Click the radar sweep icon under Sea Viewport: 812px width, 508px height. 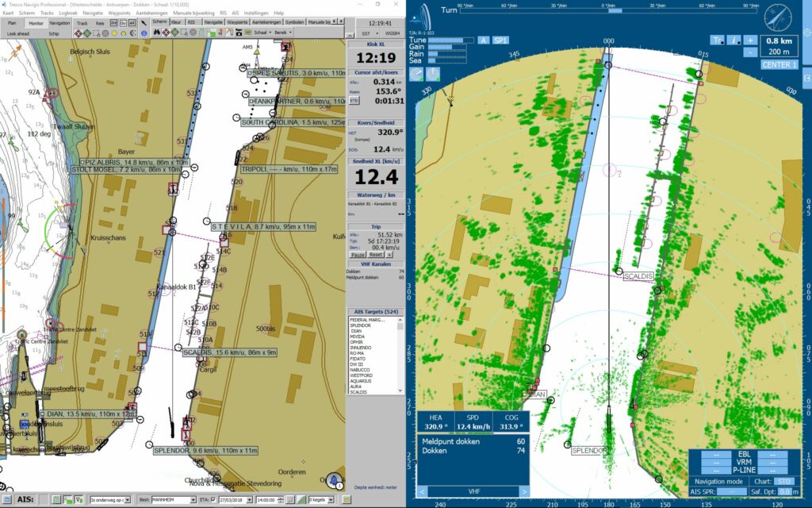[x=416, y=74]
